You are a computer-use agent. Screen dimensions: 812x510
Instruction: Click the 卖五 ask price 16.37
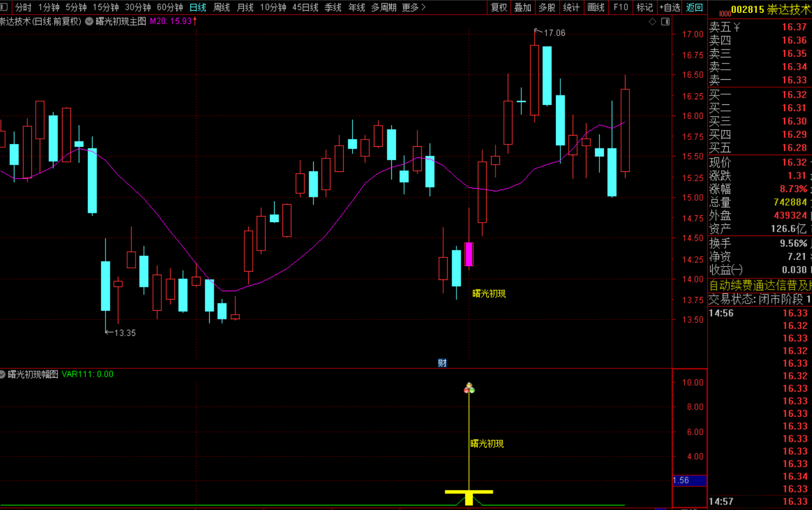(x=794, y=27)
